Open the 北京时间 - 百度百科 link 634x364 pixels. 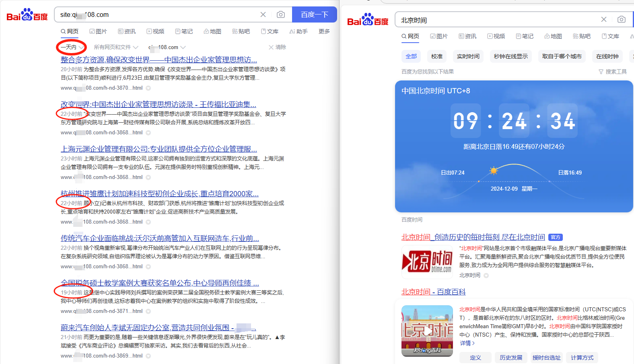point(434,292)
